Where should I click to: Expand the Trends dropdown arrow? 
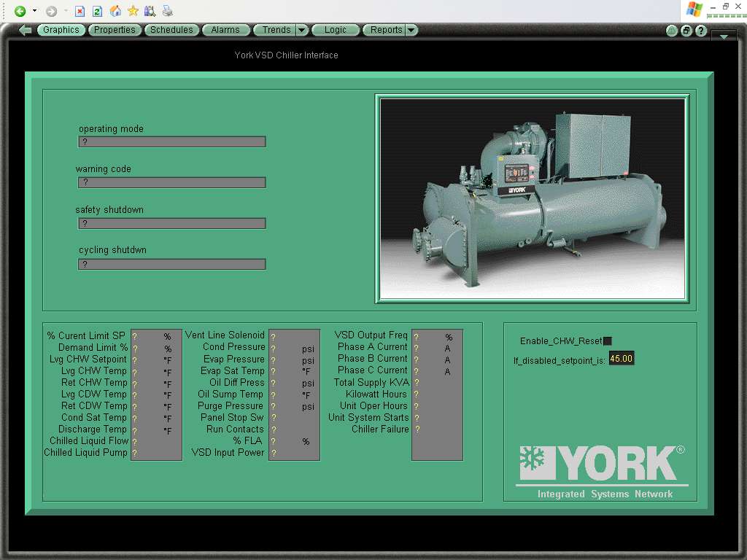(x=302, y=30)
